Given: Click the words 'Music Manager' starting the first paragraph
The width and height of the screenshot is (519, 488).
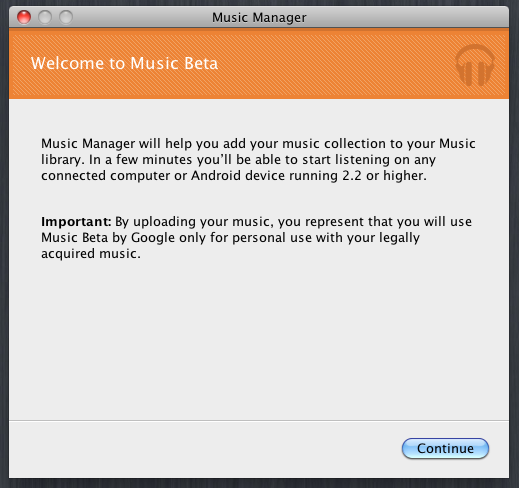Looking at the screenshot, I should click(x=88, y=144).
